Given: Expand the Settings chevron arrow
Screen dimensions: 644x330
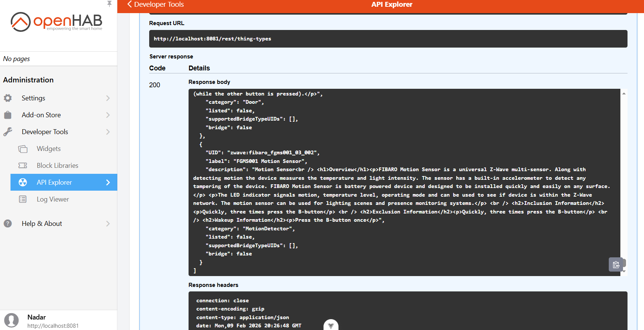Looking at the screenshot, I should tap(108, 98).
